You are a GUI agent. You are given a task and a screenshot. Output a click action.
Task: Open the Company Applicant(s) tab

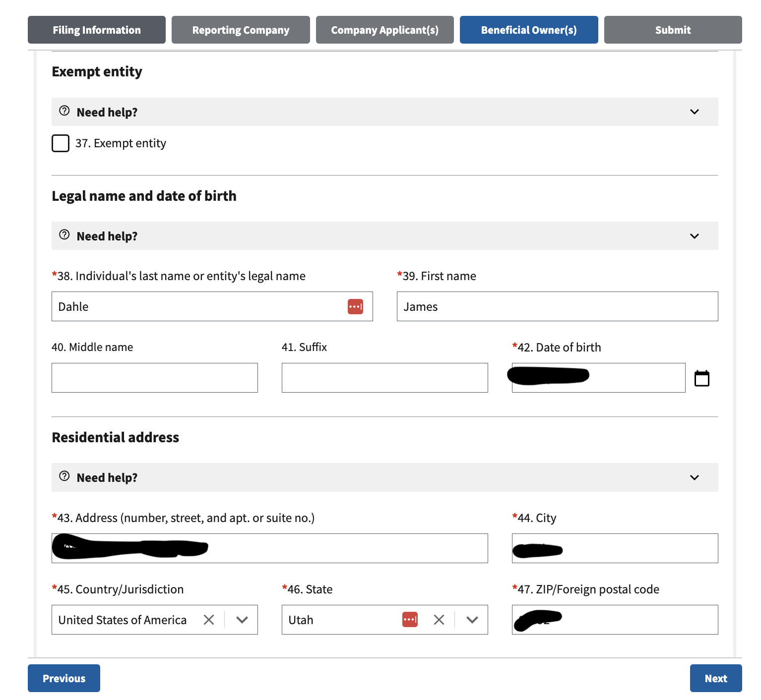[x=384, y=30]
